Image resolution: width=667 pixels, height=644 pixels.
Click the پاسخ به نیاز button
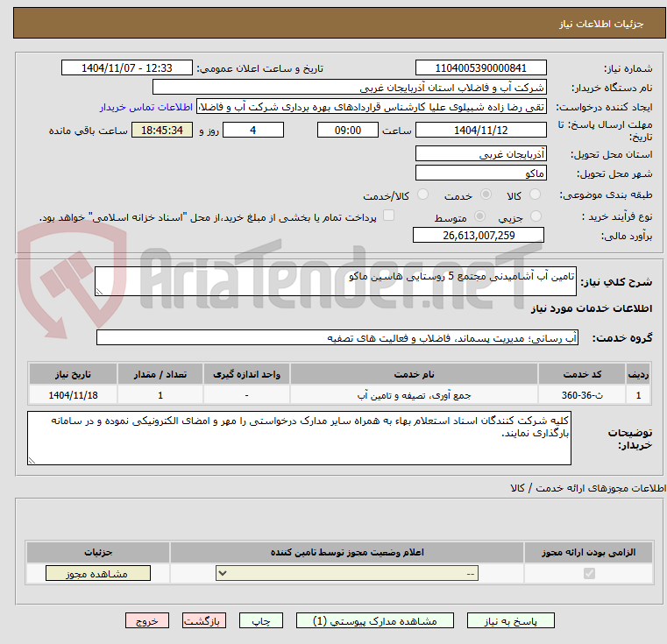[x=510, y=620]
